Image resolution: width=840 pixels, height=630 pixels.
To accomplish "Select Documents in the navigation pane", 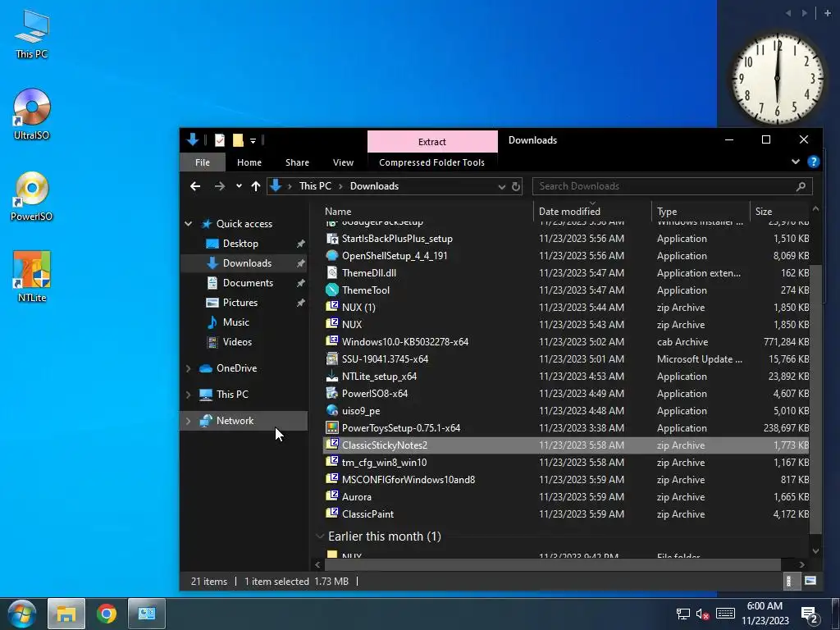I will (x=248, y=283).
